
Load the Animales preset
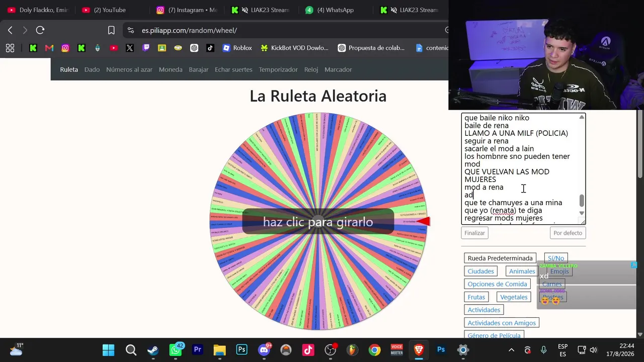click(522, 271)
